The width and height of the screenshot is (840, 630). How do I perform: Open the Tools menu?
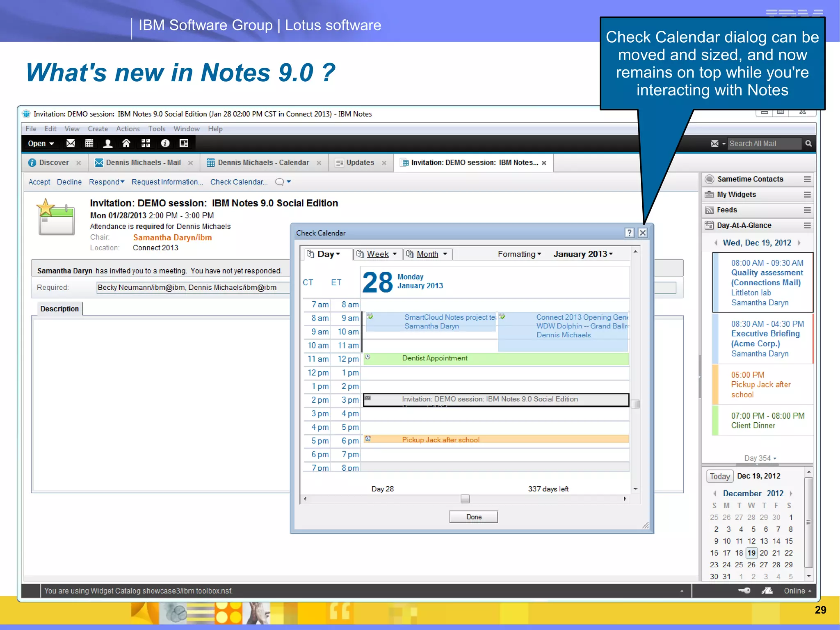click(157, 128)
